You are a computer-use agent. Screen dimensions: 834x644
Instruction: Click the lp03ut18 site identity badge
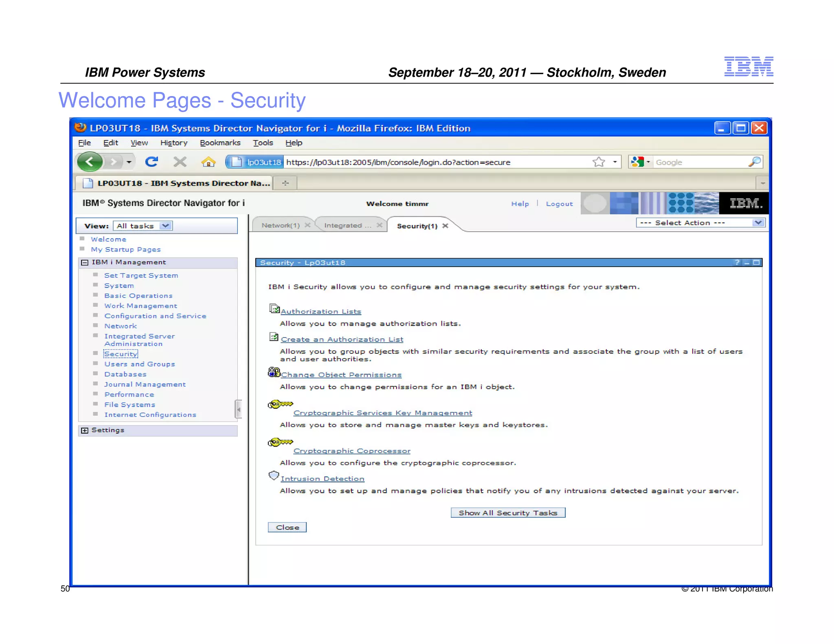[255, 162]
